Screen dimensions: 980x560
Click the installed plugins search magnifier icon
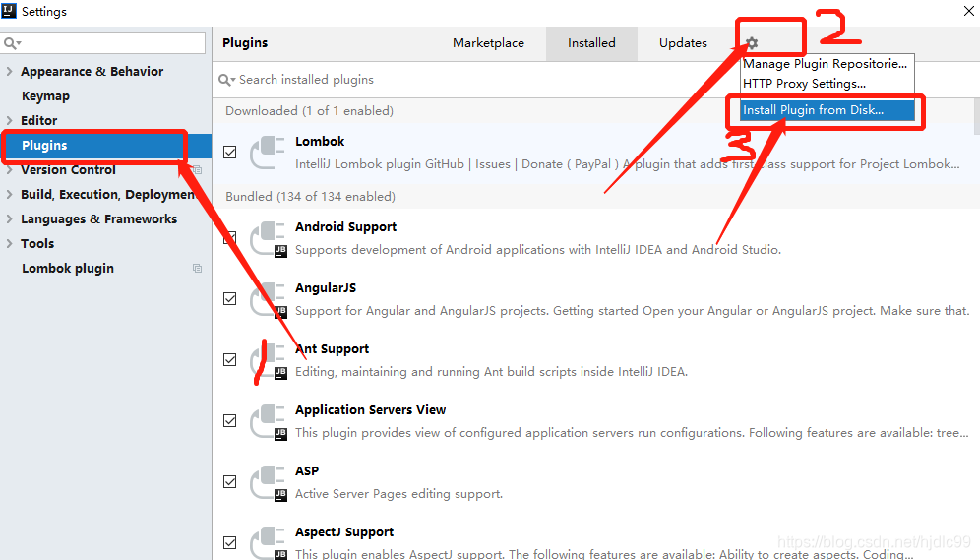point(226,80)
